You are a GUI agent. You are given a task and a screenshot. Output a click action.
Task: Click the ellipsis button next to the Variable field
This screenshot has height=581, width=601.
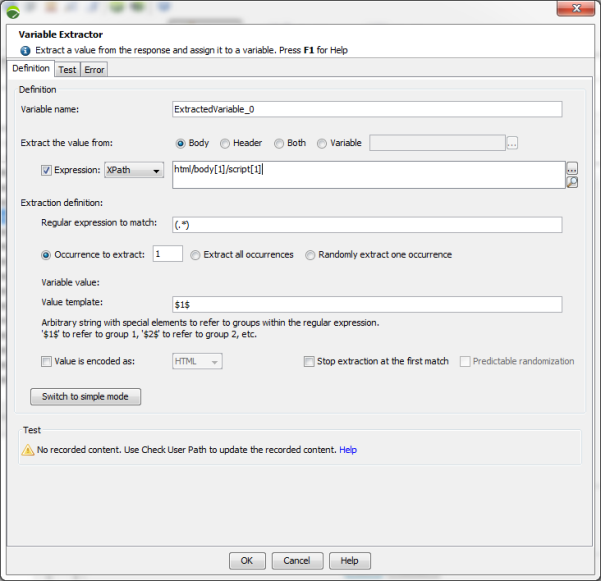point(512,143)
